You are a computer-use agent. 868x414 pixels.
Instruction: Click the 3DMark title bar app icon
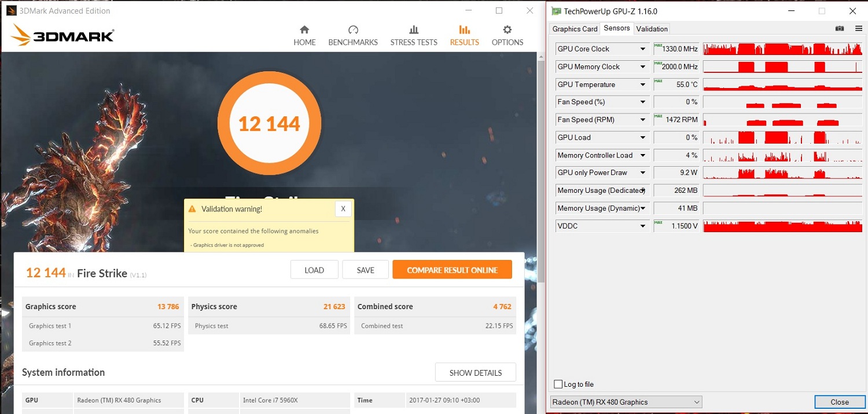point(12,10)
